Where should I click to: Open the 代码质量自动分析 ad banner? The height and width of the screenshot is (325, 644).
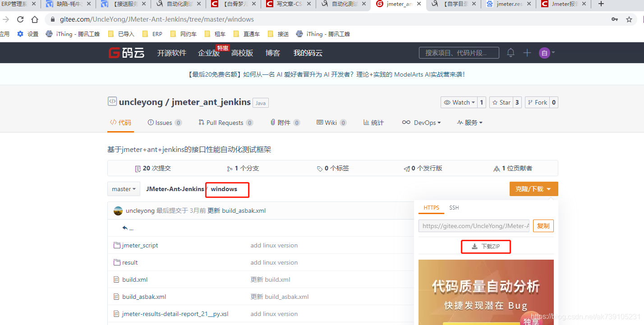486,292
